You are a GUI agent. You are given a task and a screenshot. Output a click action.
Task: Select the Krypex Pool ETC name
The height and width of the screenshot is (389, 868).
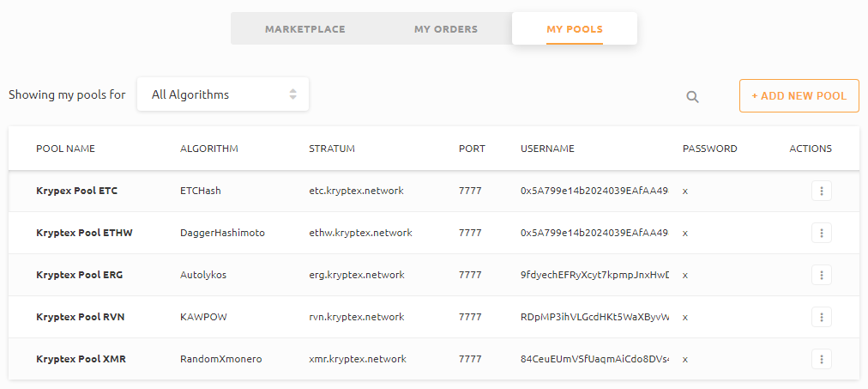[x=76, y=191]
